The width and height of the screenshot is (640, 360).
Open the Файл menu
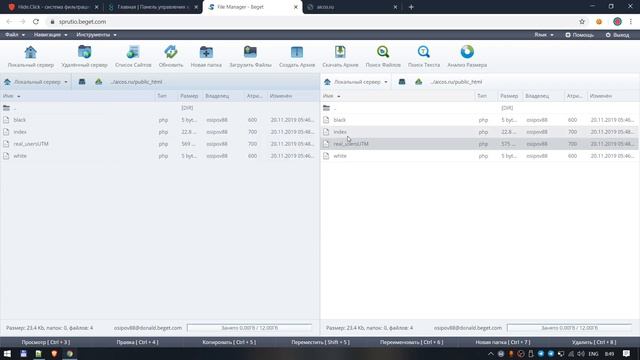pyautogui.click(x=15, y=35)
